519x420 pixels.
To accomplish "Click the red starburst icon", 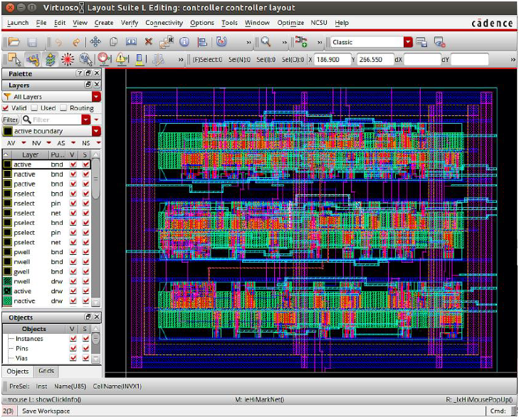I will 68,60.
